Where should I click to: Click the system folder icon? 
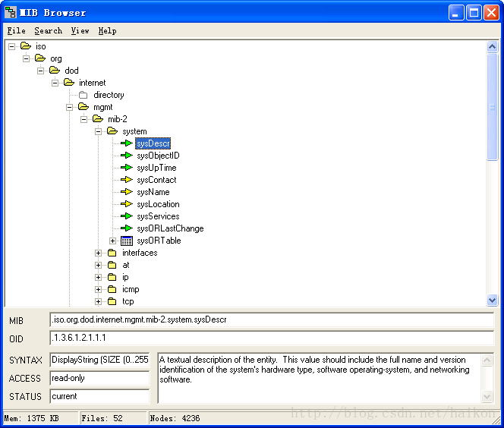tap(112, 131)
